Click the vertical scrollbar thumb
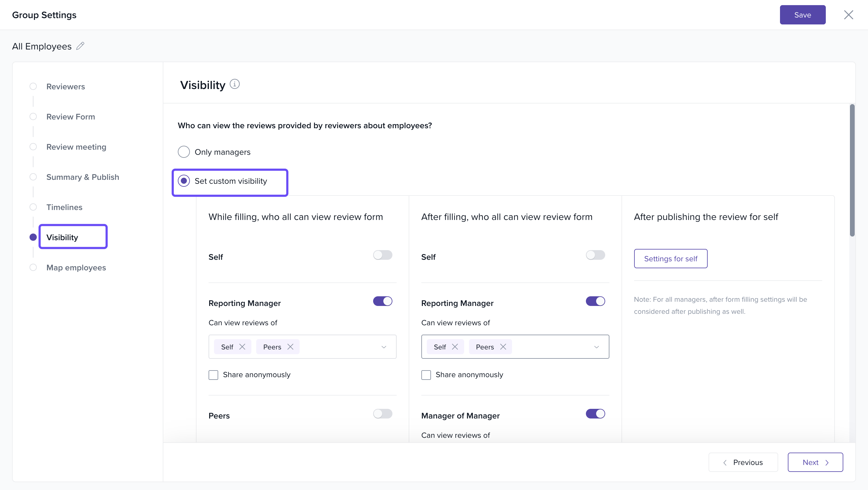This screenshot has height=490, width=868. pyautogui.click(x=852, y=170)
